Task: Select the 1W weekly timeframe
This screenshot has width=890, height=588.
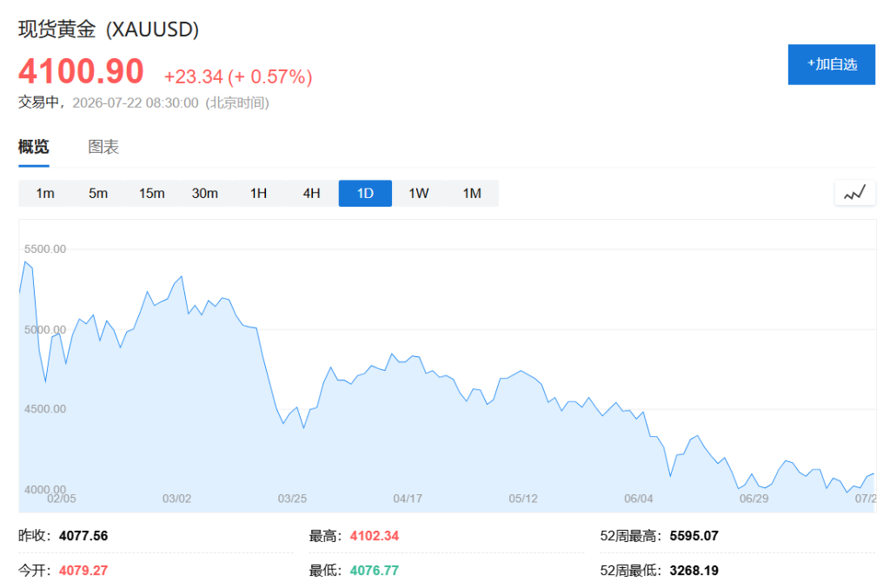Action: [418, 194]
